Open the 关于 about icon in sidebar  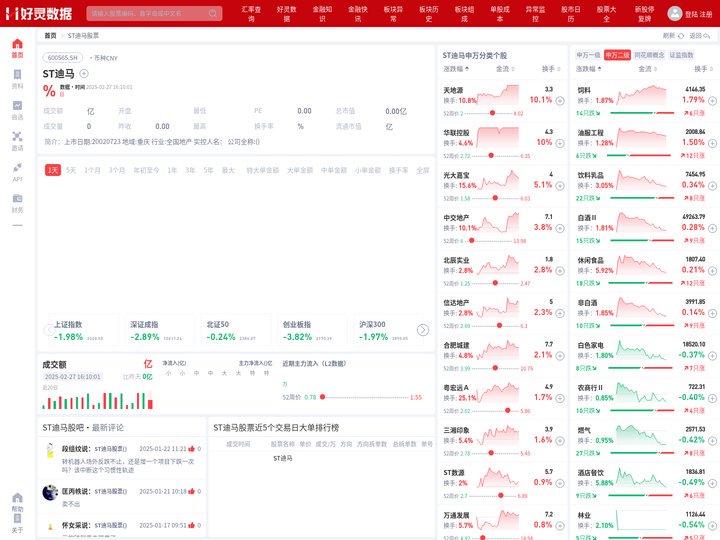click(x=17, y=518)
